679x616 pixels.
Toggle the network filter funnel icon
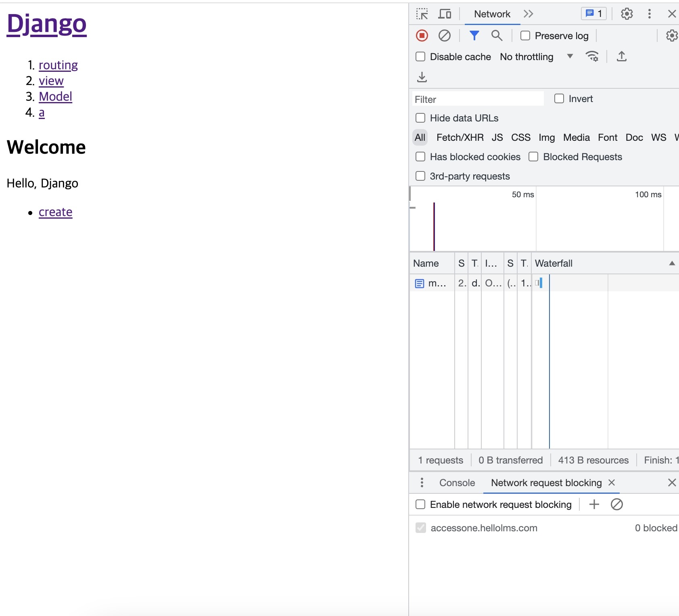pos(474,35)
